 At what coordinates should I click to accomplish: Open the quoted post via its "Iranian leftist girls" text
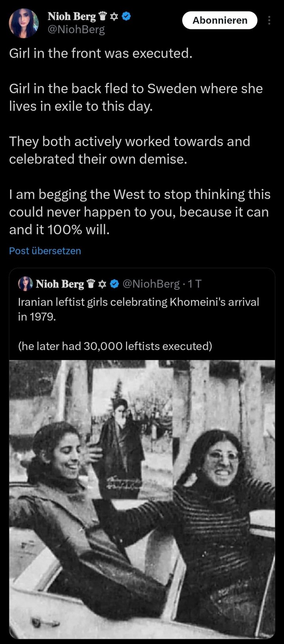[x=138, y=302]
